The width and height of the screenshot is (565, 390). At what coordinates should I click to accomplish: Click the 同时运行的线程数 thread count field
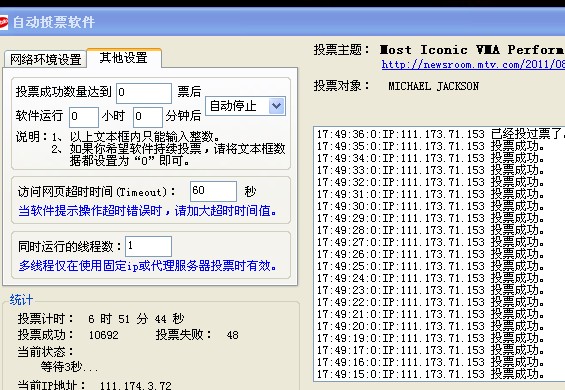[148, 247]
